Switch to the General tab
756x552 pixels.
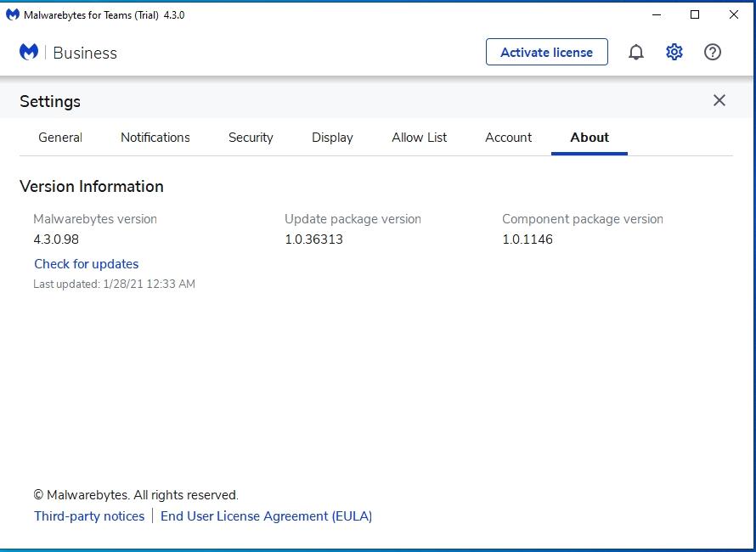coord(60,138)
